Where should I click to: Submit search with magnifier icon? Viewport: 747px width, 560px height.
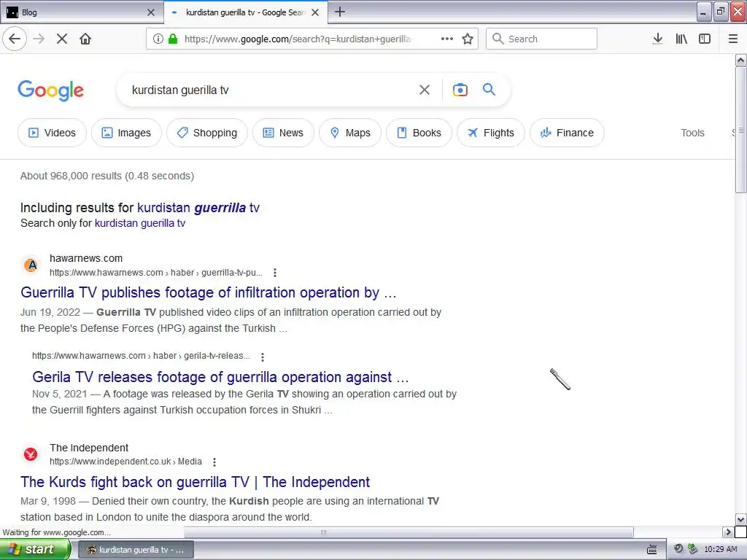tap(489, 89)
